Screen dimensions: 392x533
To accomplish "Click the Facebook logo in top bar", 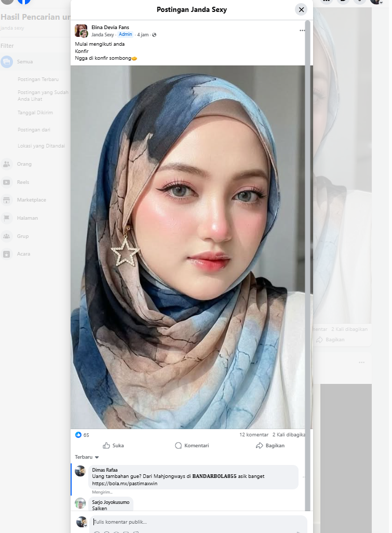I will [24, 2].
